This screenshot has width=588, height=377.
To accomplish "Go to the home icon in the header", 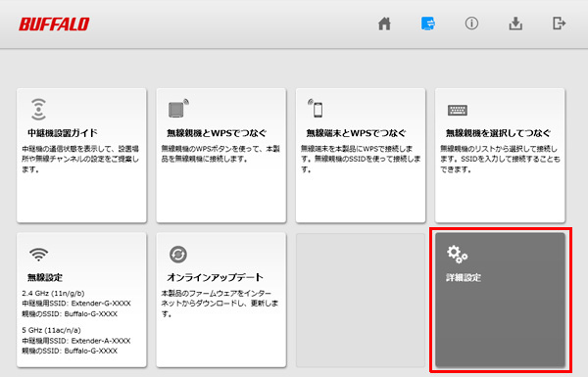I will coord(384,24).
